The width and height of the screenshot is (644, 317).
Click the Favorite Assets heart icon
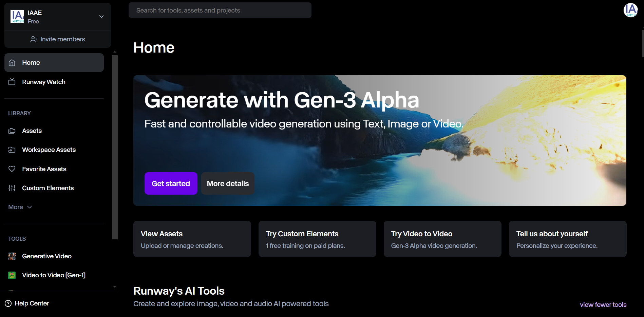[12, 169]
